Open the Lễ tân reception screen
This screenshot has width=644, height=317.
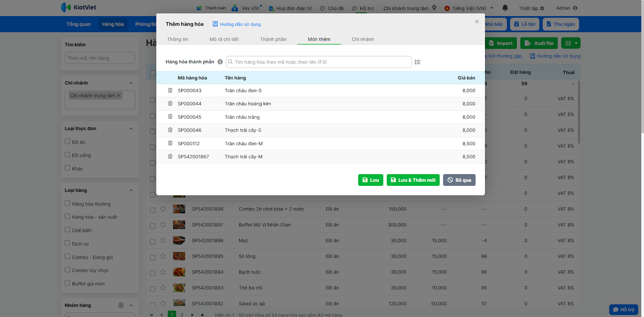click(x=525, y=24)
